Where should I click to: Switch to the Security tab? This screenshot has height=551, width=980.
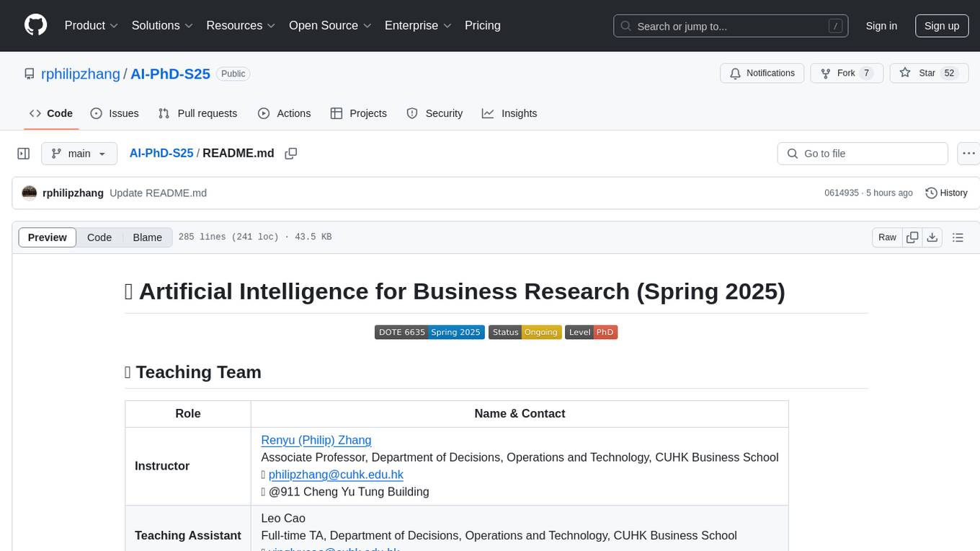[435, 113]
